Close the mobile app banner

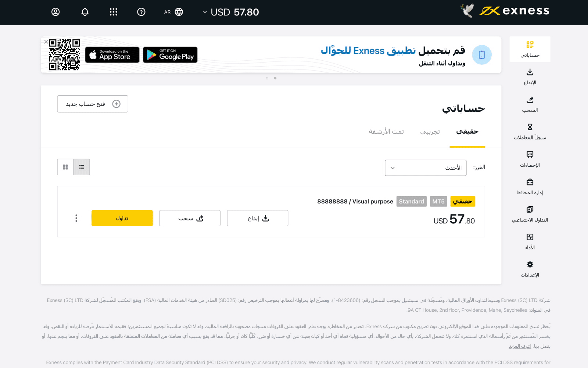(46, 42)
